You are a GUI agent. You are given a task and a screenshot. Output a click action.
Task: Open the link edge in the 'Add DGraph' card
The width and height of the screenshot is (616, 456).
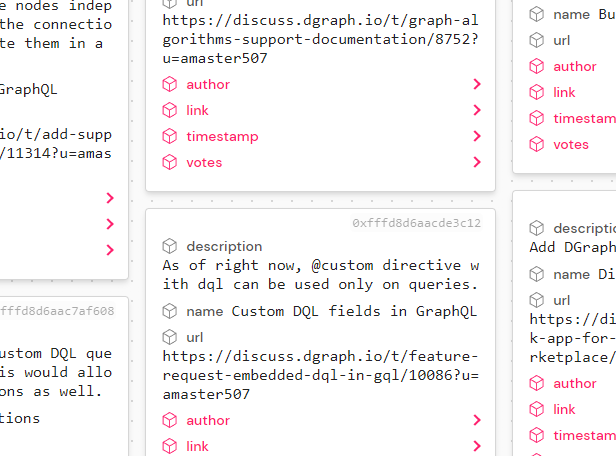564,409
